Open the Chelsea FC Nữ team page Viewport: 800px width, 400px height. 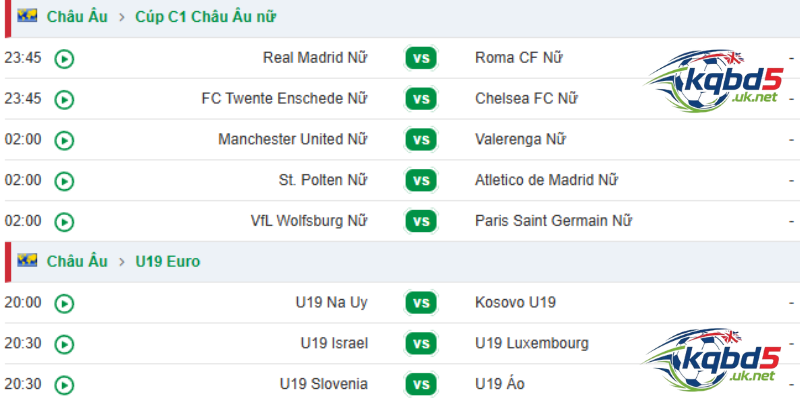(527, 99)
